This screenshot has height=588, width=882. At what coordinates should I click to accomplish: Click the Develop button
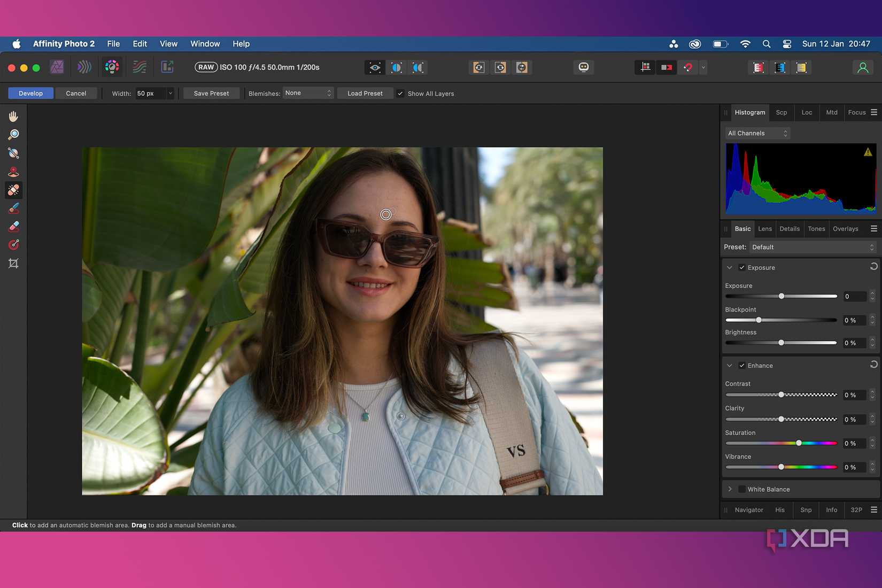30,92
